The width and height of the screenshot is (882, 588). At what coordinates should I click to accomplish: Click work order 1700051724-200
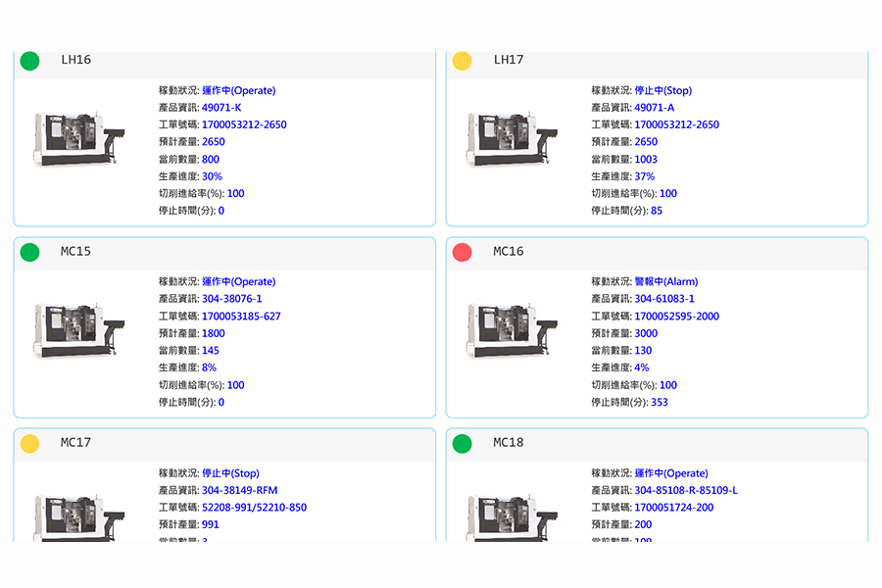(674, 508)
